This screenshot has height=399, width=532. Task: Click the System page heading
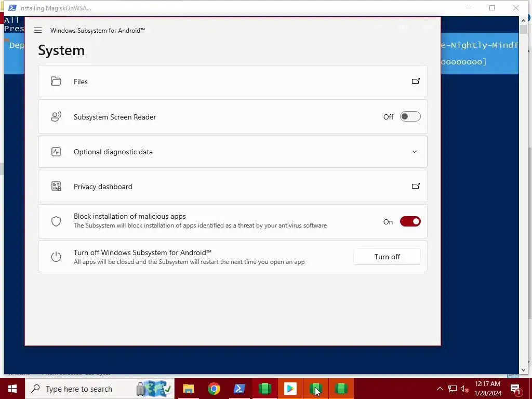coord(61,50)
